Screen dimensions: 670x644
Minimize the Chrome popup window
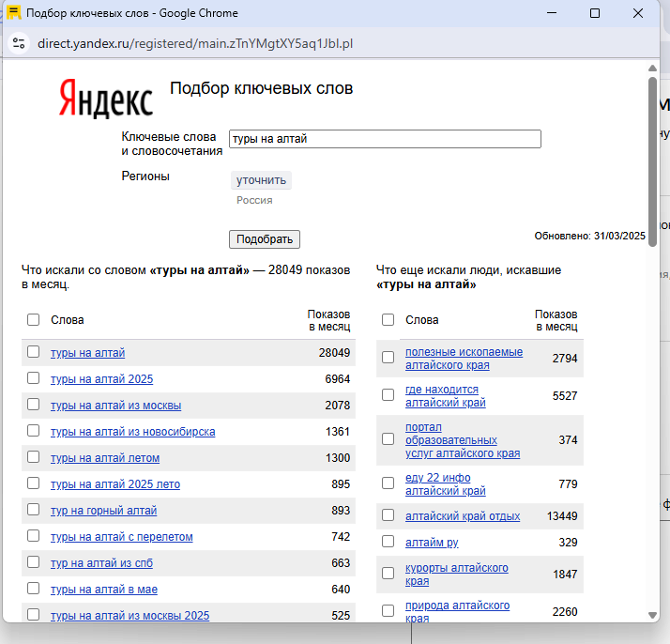click(x=552, y=13)
